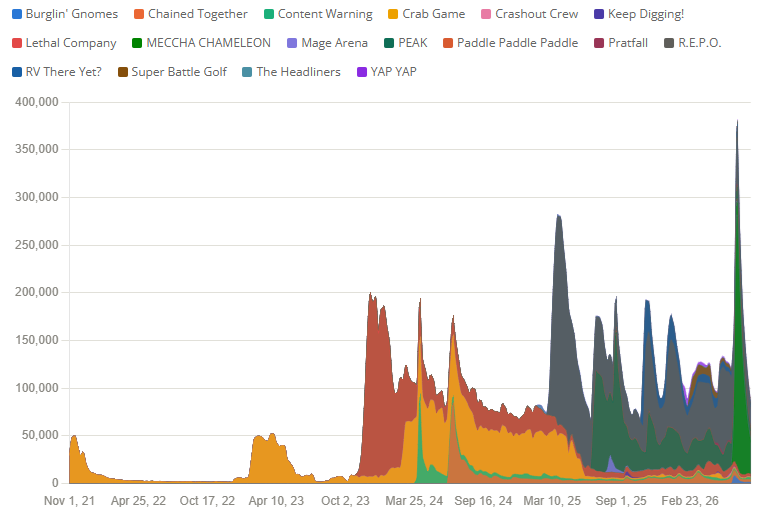The image size is (777, 516).
Task: Click the PEAK dark green legend swatch
Action: (x=389, y=43)
